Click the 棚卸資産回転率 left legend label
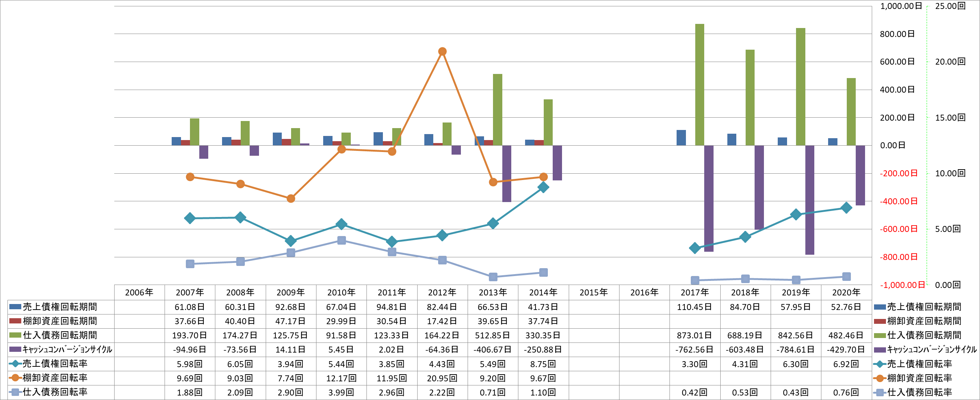 [55, 378]
